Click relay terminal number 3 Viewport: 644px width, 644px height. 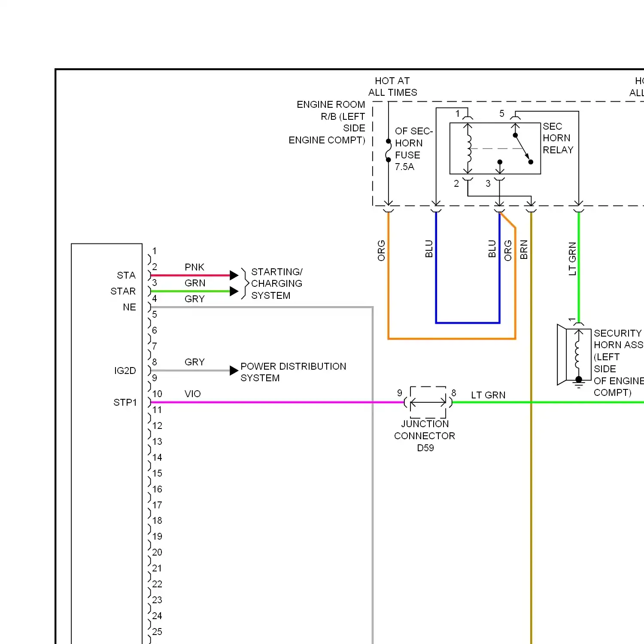pos(488,183)
